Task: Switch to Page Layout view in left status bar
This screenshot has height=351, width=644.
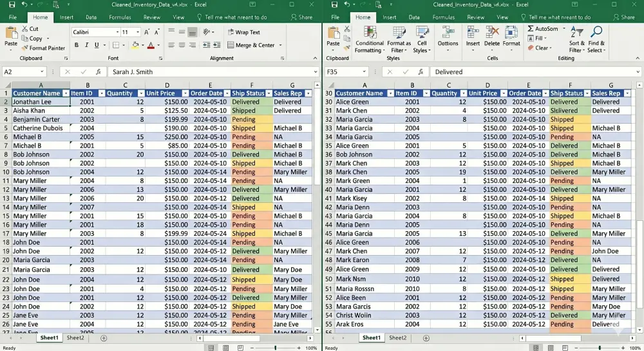Action: (x=226, y=348)
